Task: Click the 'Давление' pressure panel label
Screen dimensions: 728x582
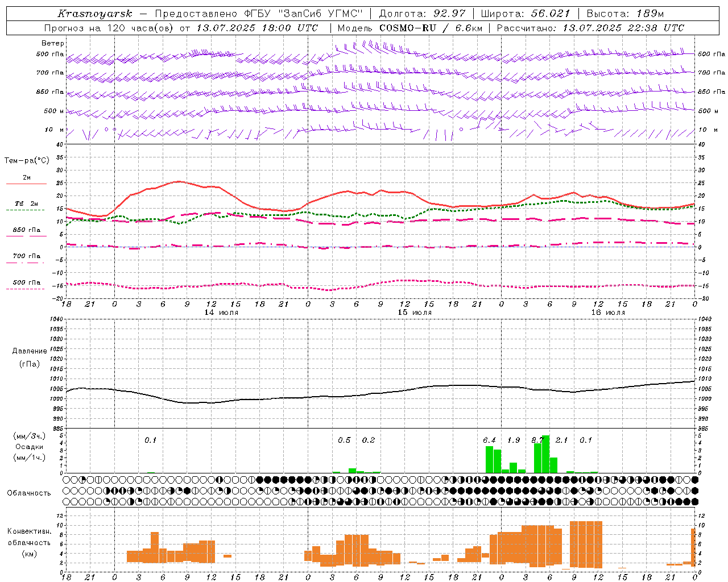Action: click(x=30, y=351)
